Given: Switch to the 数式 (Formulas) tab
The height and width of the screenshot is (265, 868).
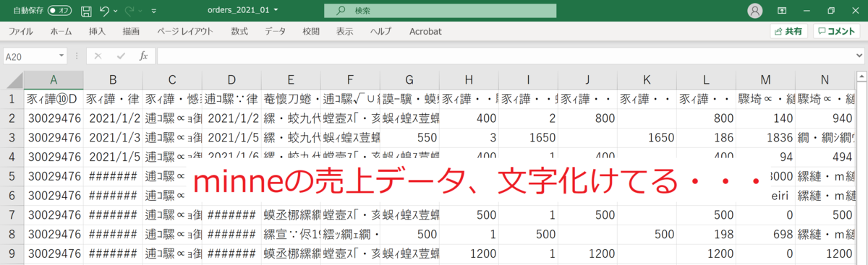Looking at the screenshot, I should [239, 32].
